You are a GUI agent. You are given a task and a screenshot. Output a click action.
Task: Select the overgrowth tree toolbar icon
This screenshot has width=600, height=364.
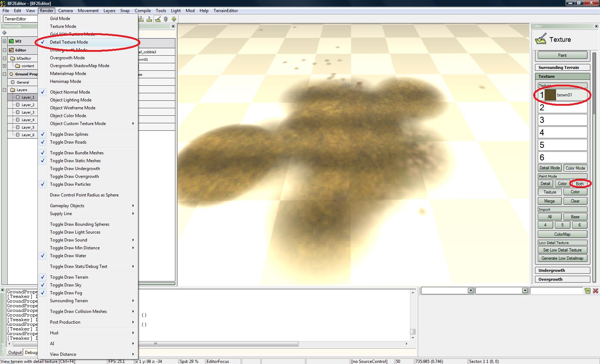(174, 19)
